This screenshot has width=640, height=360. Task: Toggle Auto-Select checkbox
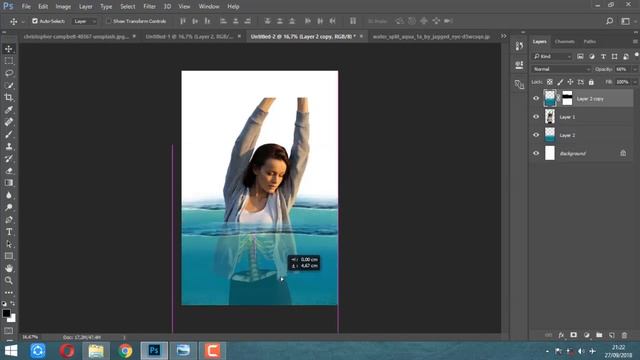point(35,21)
